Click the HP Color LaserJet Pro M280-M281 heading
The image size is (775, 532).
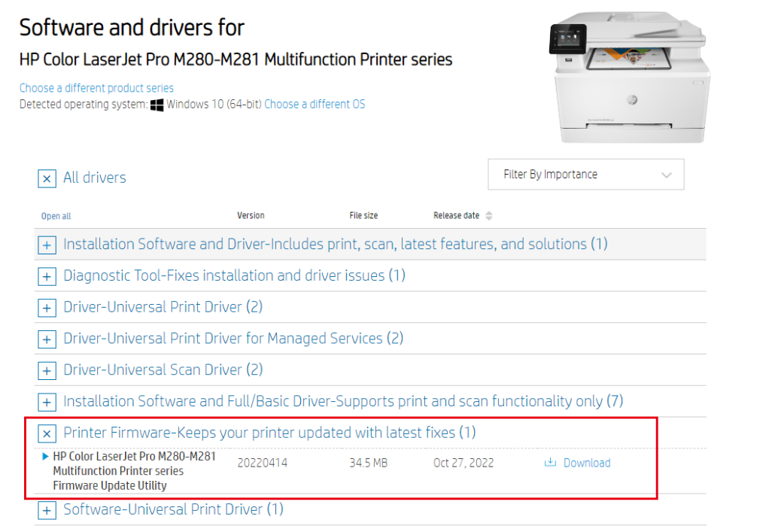point(236,60)
